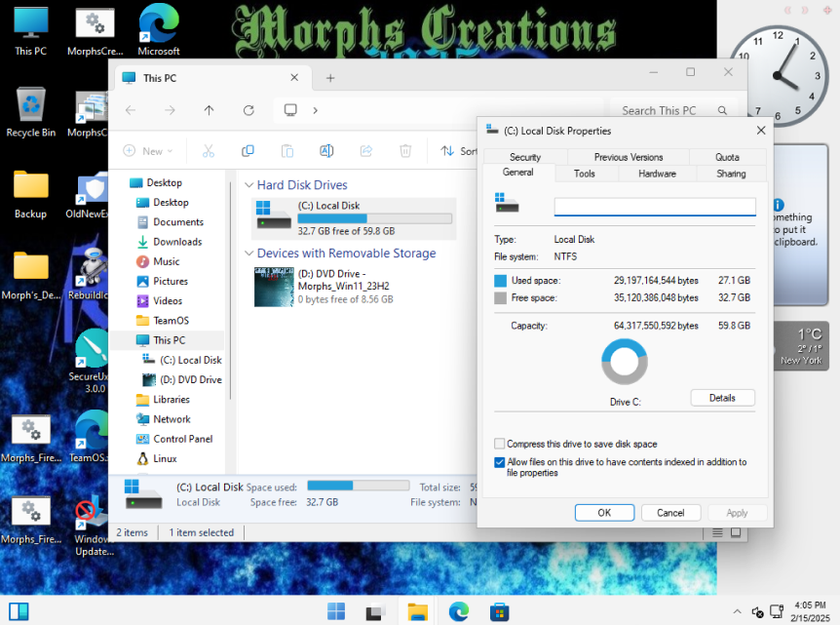The width and height of the screenshot is (840, 625).
Task: Switch to the Previous Versions tab
Action: coord(629,157)
